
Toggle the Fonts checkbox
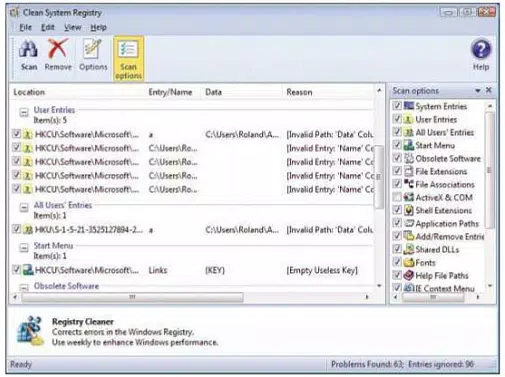pos(397,262)
